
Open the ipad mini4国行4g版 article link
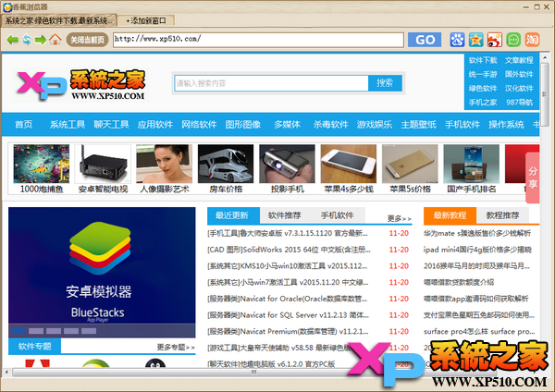tap(478, 250)
